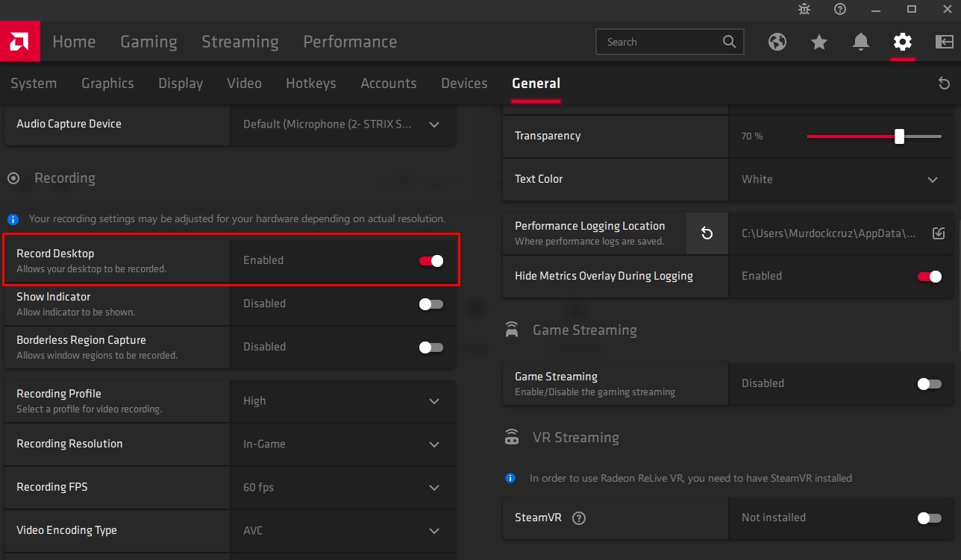The width and height of the screenshot is (961, 560).
Task: Switch to the Hotkeys tab
Action: coord(311,84)
